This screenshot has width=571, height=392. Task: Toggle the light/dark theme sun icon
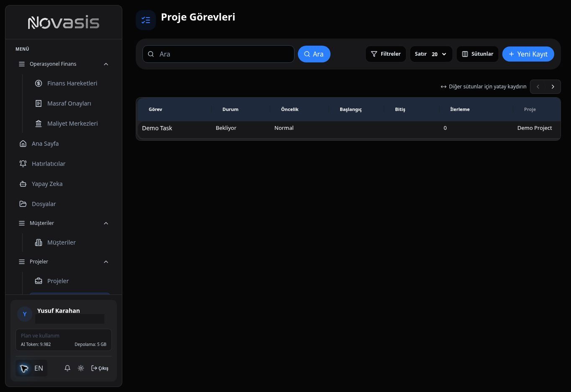81,368
